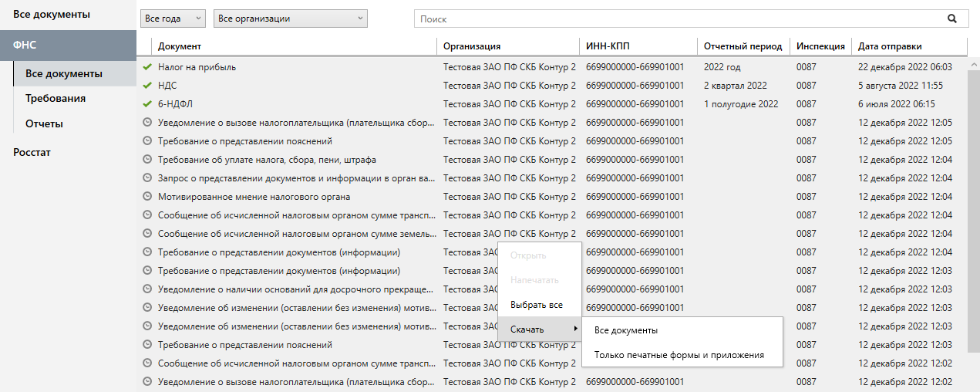Screen dimensions: 980x392
Task: Select Все документы in download submenu
Action: pyautogui.click(x=626, y=330)
